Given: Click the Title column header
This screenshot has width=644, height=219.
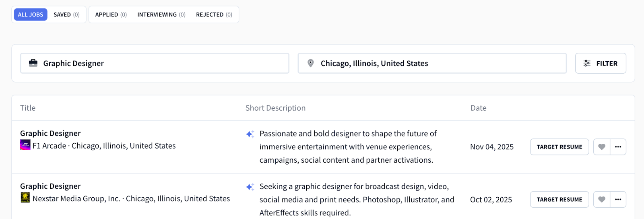Looking at the screenshot, I should coord(28,108).
